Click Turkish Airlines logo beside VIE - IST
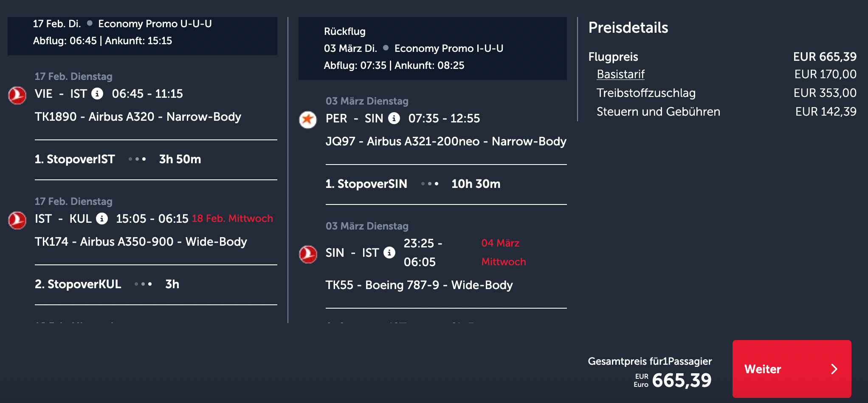Viewport: 868px width, 403px height. point(17,95)
